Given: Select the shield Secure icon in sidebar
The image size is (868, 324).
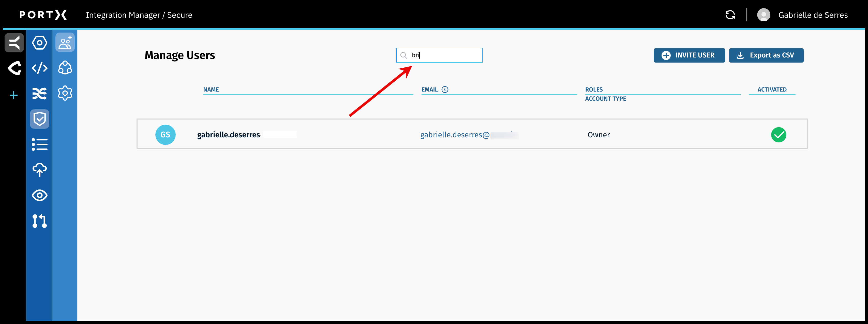Looking at the screenshot, I should (39, 119).
